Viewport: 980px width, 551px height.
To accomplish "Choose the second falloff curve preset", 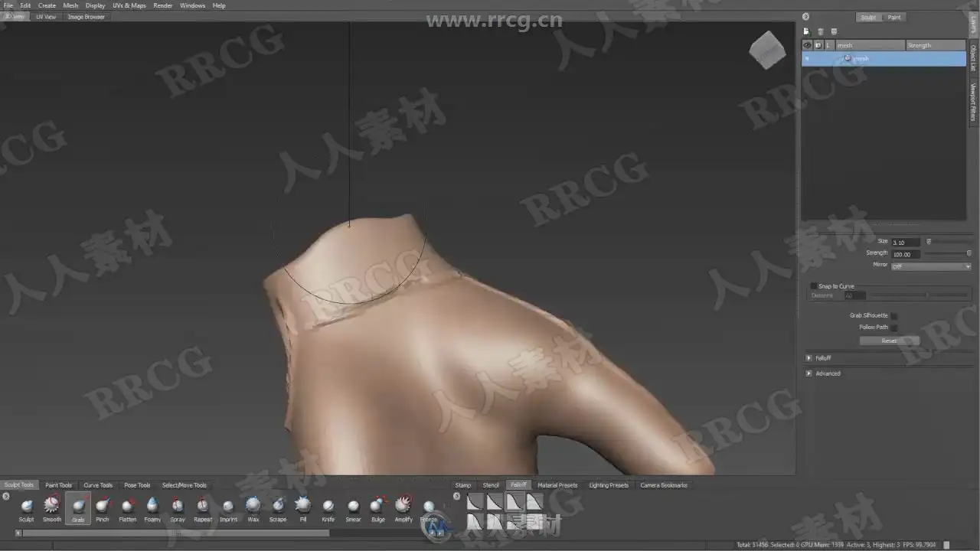I will pos(495,502).
